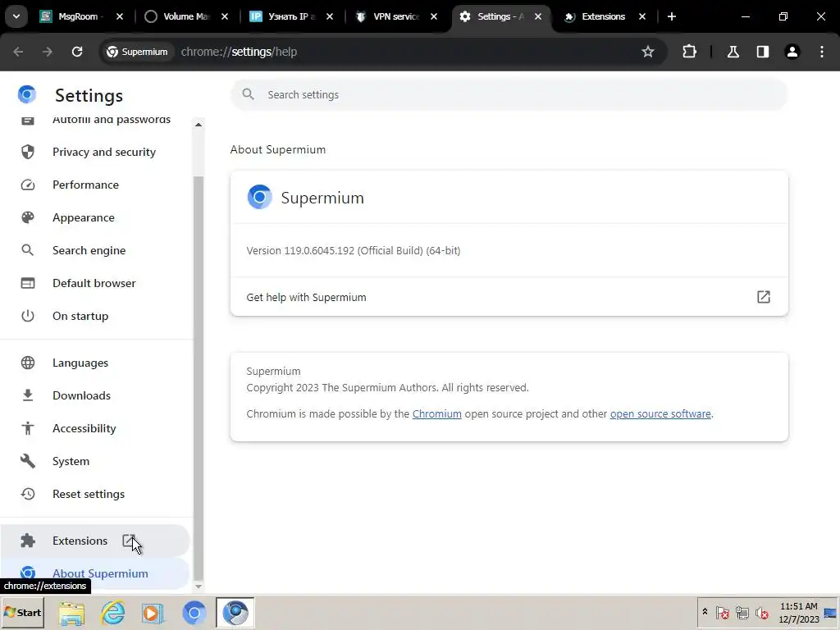The height and width of the screenshot is (630, 840).
Task: Open Performance settings
Action: 95,185
